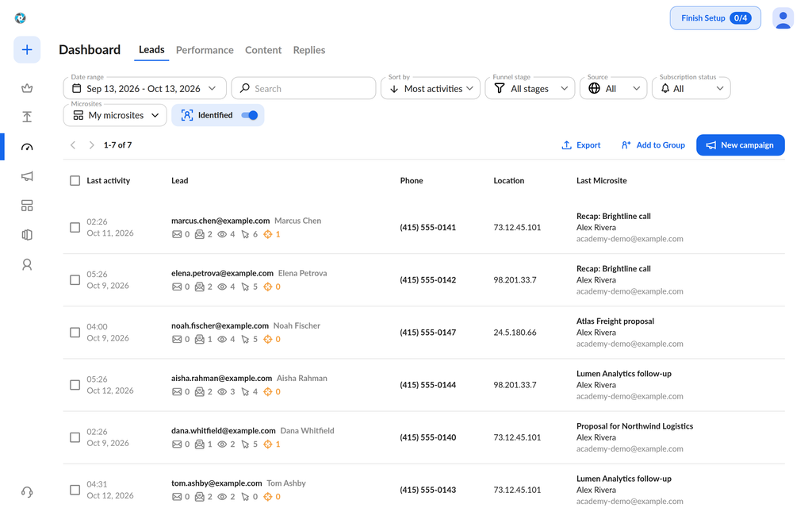
Task: Click the app logo icon
Action: (20, 18)
